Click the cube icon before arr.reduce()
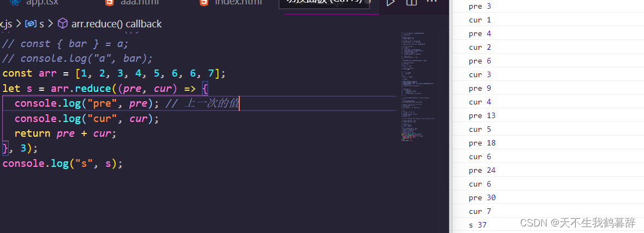This screenshot has width=644, height=233. click(62, 24)
